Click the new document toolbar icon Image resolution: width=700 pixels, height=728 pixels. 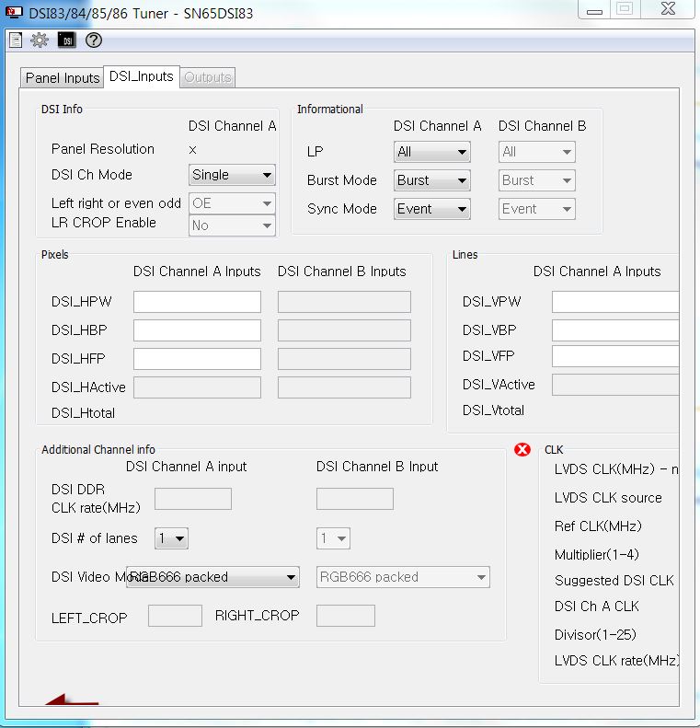click(x=16, y=40)
